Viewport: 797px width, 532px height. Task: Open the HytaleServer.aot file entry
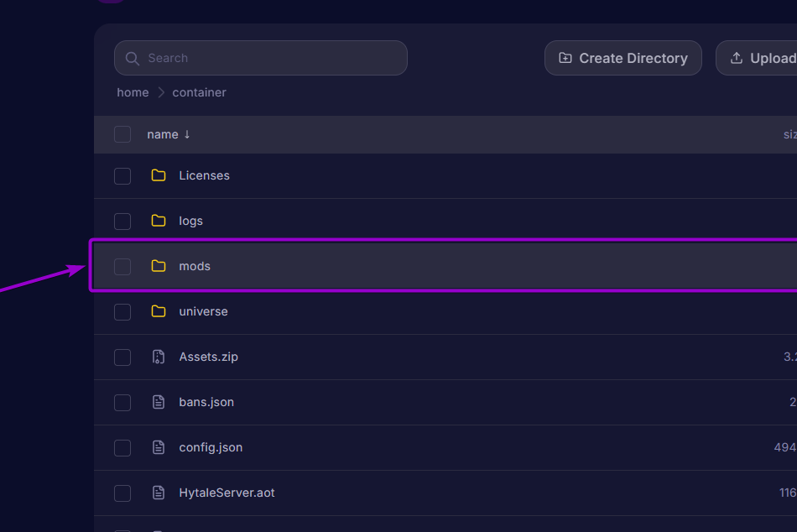227,493
